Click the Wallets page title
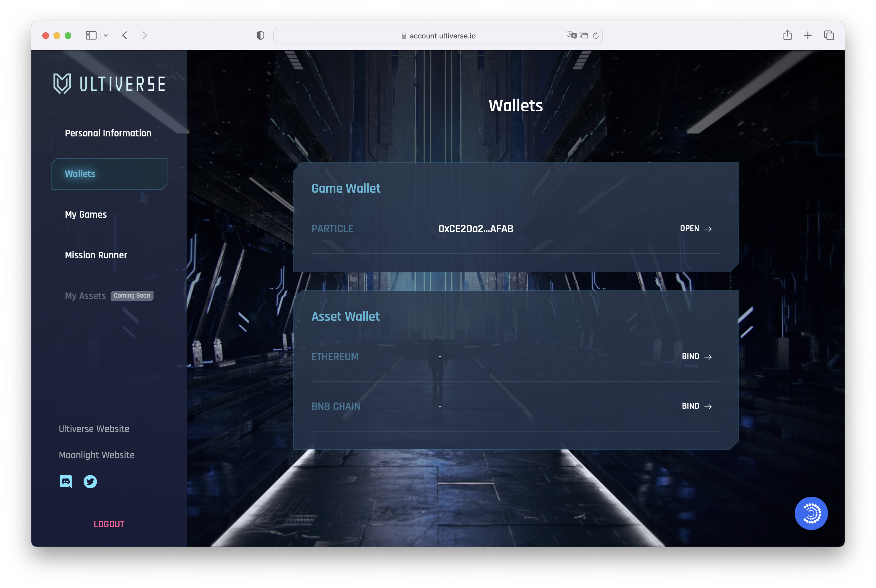Viewport: 876px width, 588px height. [516, 105]
